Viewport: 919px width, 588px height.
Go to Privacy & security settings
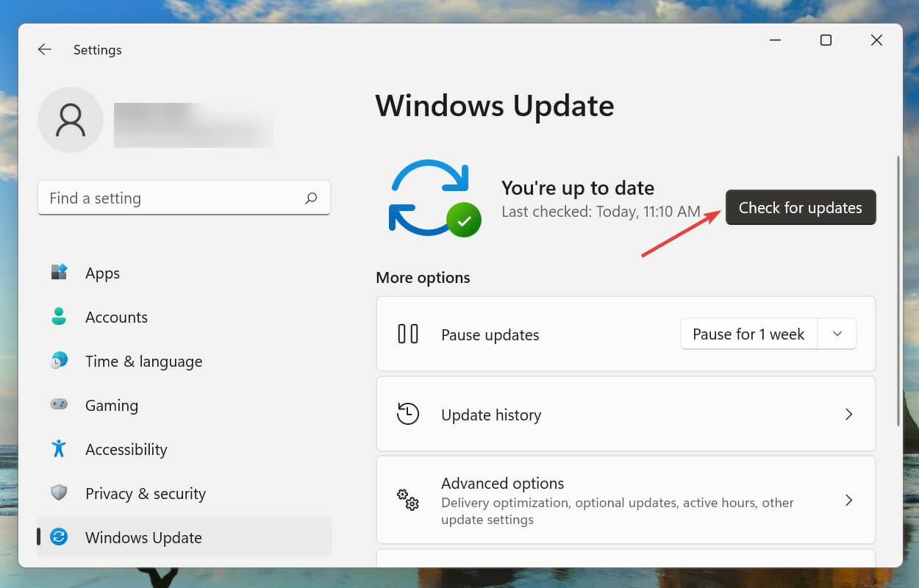coord(184,493)
